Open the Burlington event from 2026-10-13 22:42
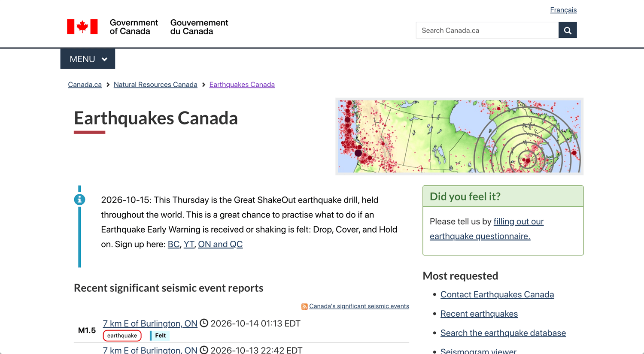644x354 pixels. (x=150, y=350)
